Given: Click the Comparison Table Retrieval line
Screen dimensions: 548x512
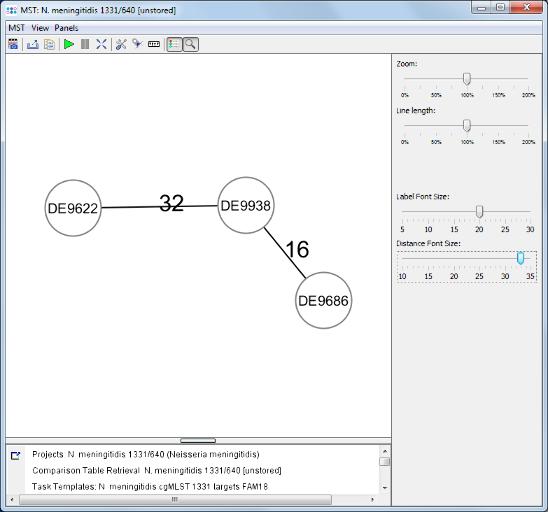Looking at the screenshot, I should pyautogui.click(x=157, y=470).
